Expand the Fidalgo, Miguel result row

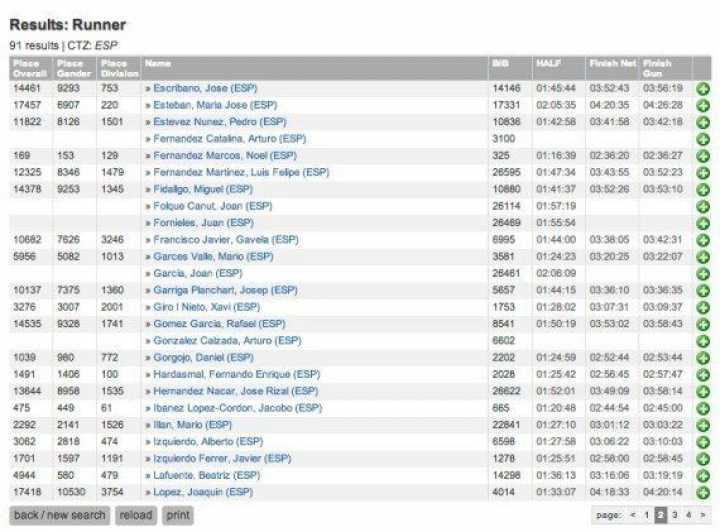tap(702, 190)
